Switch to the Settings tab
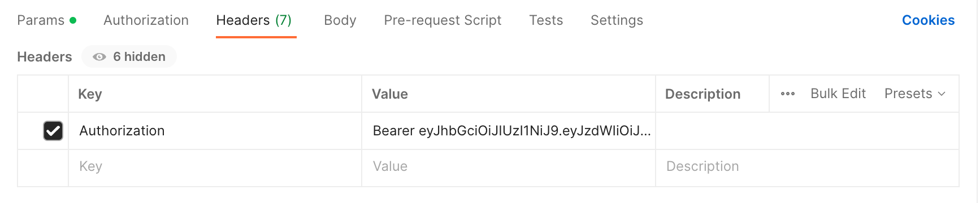 click(x=617, y=20)
